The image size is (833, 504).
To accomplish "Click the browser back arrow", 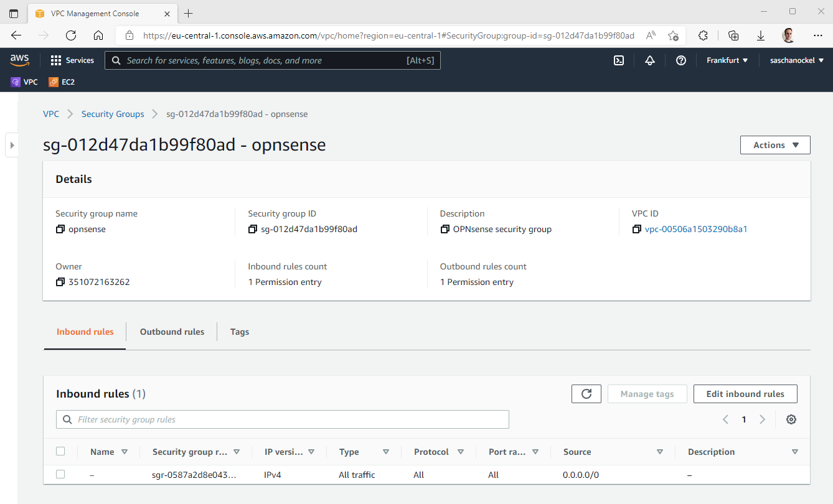I will coord(16,35).
